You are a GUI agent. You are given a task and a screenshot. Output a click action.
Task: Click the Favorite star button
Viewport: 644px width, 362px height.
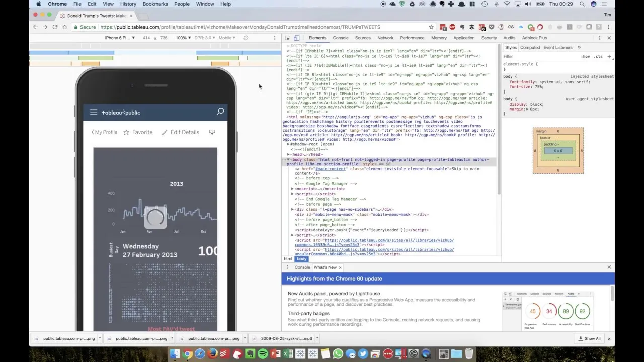[138, 132]
